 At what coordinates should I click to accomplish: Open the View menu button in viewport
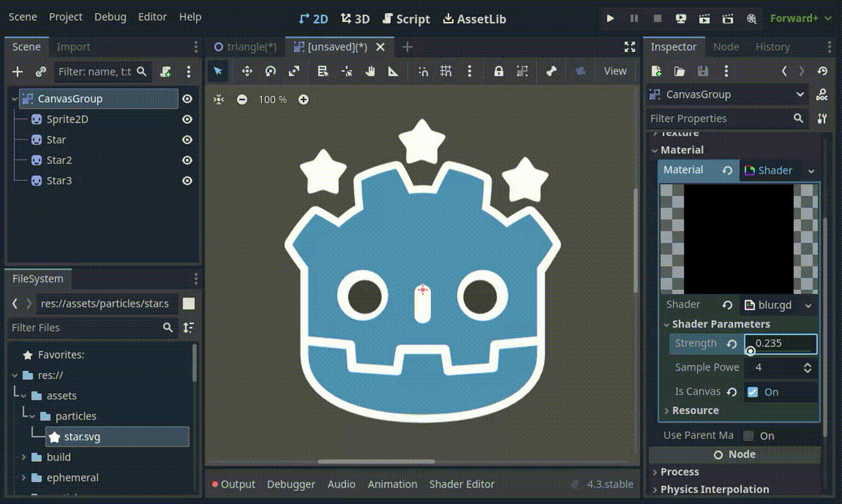click(615, 71)
